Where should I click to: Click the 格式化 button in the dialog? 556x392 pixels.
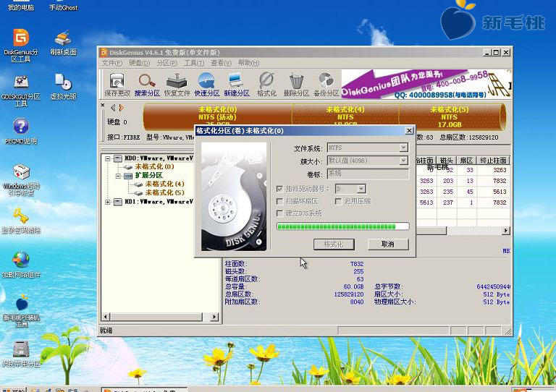[334, 244]
